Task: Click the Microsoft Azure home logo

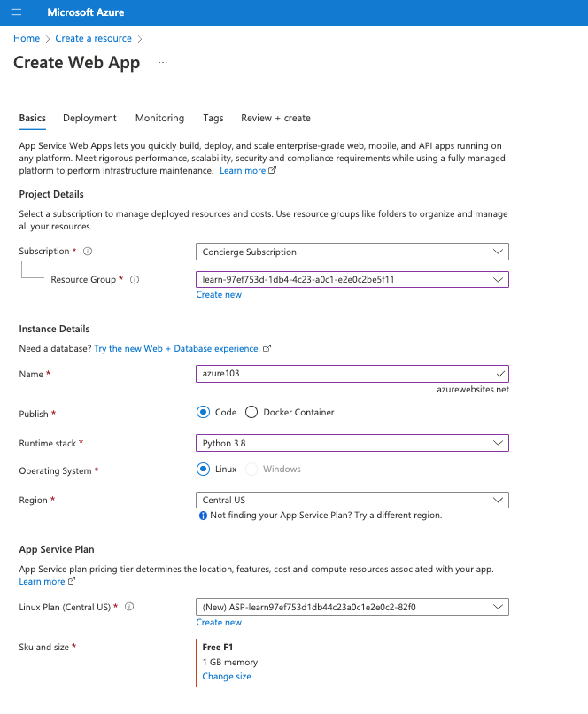Action: click(85, 12)
